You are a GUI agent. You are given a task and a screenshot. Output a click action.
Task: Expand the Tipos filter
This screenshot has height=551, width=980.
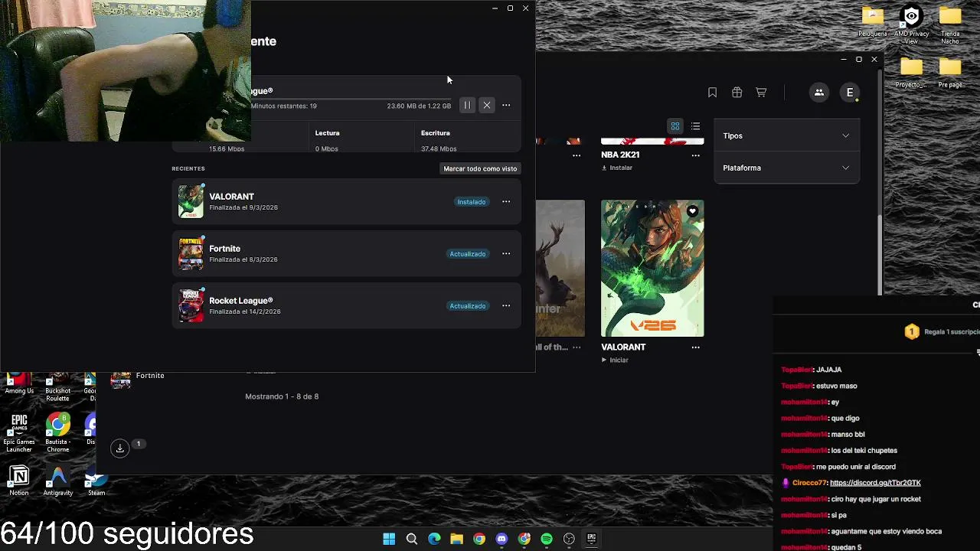point(786,136)
